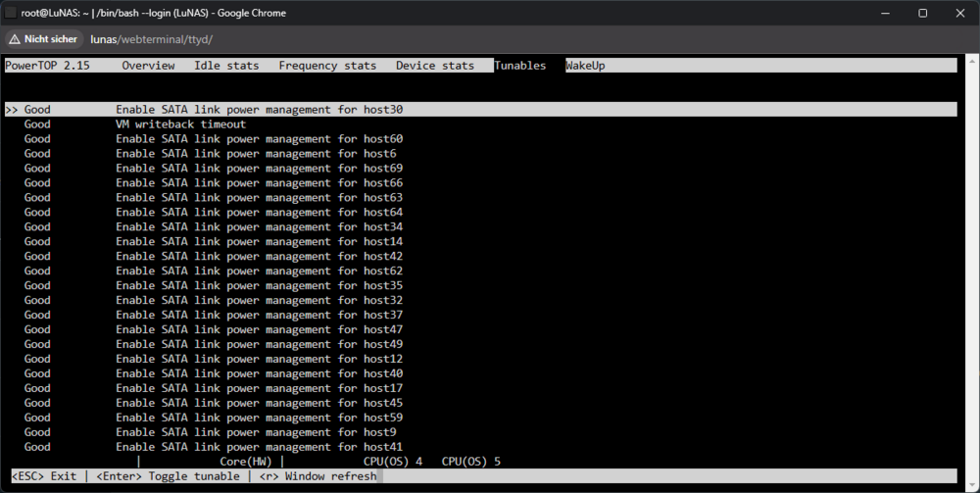Viewport: 980px width, 493px height.
Task: Select the SATA link row for host42
Action: (480, 256)
